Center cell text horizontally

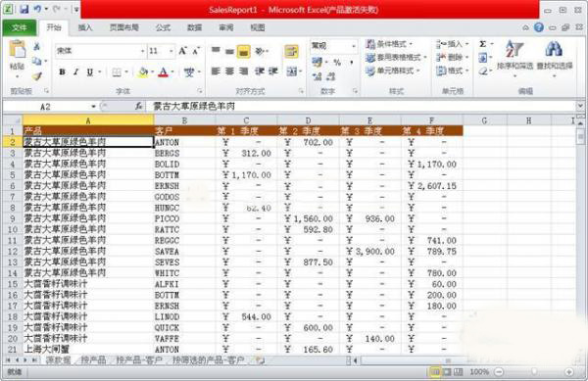coord(230,71)
